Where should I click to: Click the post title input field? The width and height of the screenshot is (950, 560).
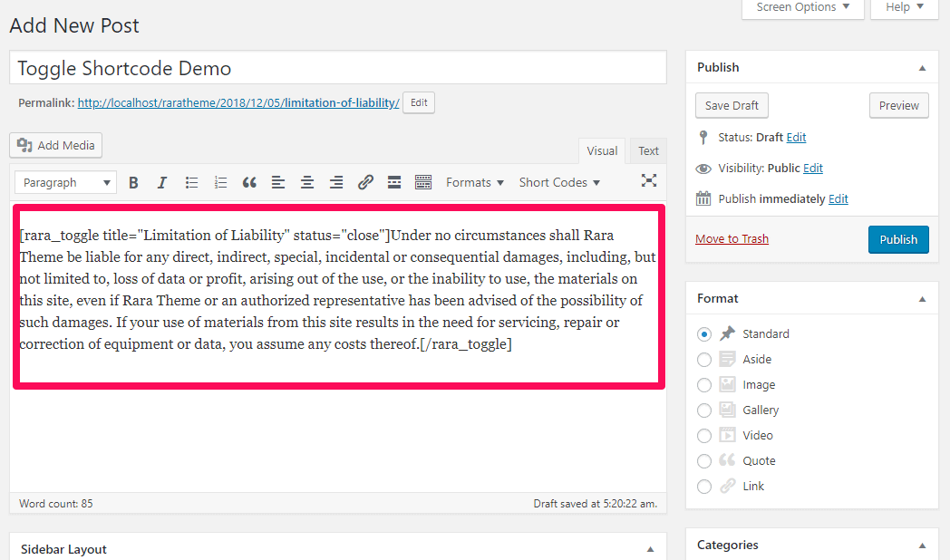pyautogui.click(x=338, y=69)
